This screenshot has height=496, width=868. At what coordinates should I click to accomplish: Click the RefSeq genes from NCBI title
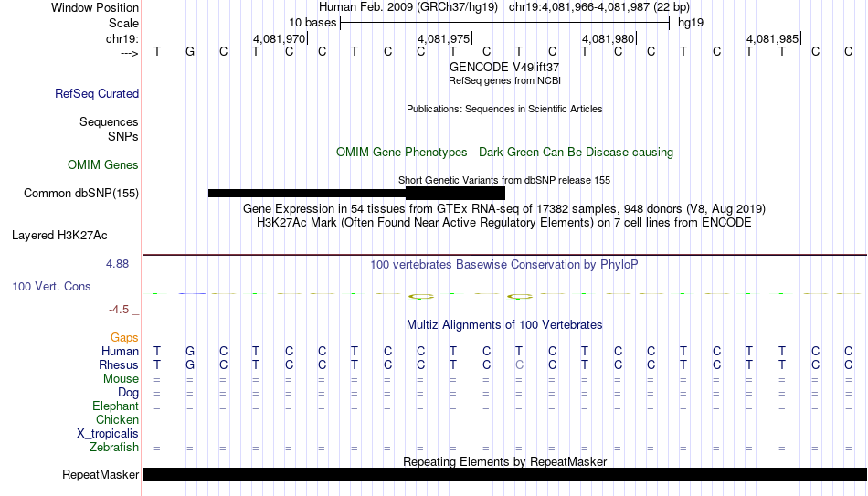click(505, 80)
